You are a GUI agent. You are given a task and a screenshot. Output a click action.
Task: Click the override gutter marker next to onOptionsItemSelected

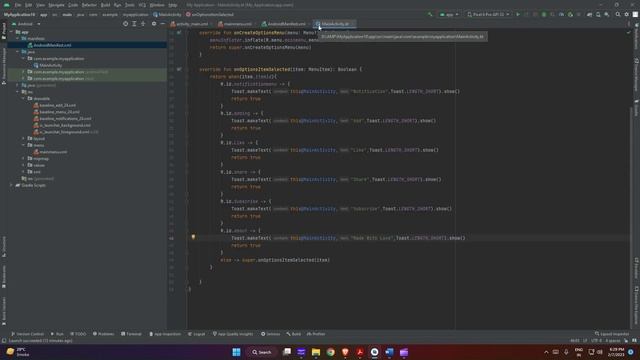click(179, 69)
